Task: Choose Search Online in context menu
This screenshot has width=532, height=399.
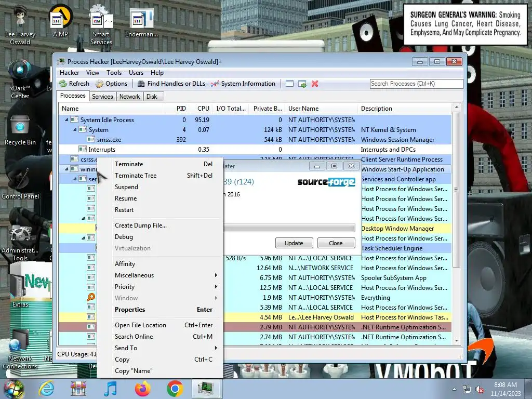Action: click(166, 337)
